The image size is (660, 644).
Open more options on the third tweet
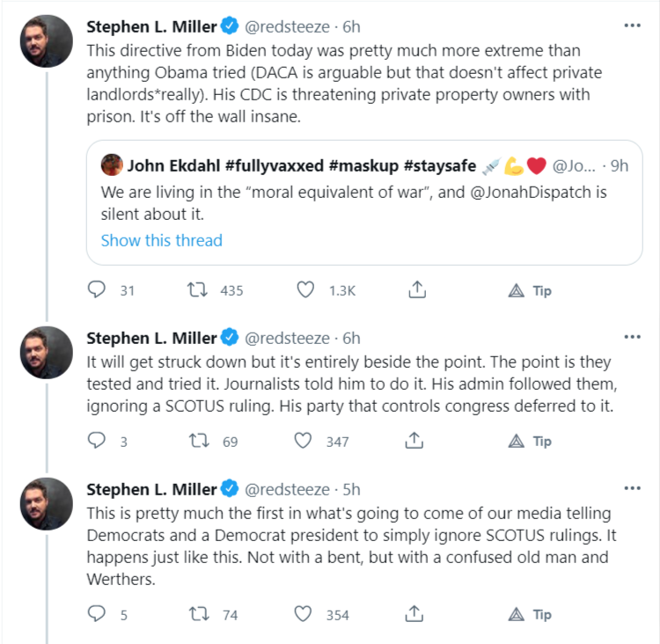pos(632,488)
